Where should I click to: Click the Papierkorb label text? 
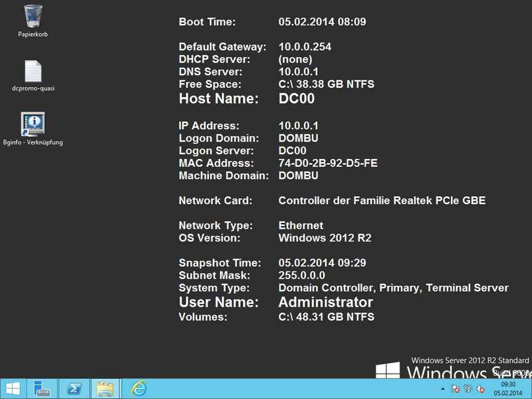click(x=33, y=35)
